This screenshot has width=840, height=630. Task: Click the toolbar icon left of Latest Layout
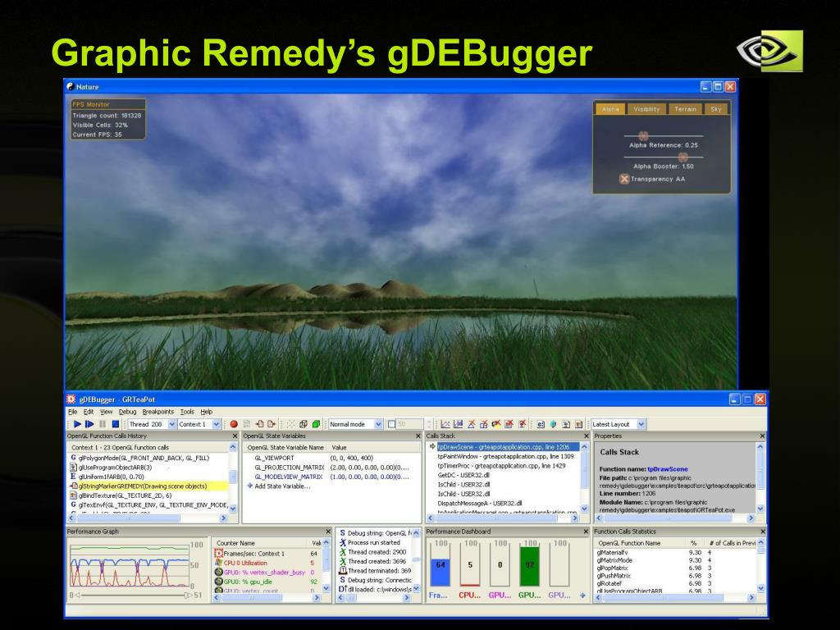(578, 424)
